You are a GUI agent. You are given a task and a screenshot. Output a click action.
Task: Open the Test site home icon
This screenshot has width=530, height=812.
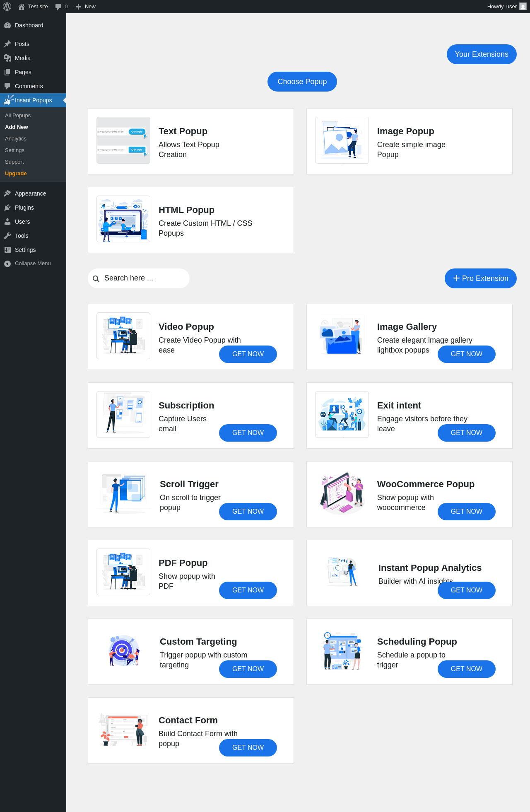click(x=22, y=7)
